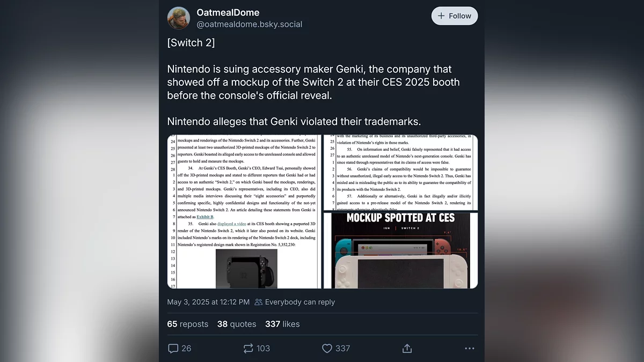View the 38 quotes list
This screenshot has height=362, width=644.
pos(237,324)
